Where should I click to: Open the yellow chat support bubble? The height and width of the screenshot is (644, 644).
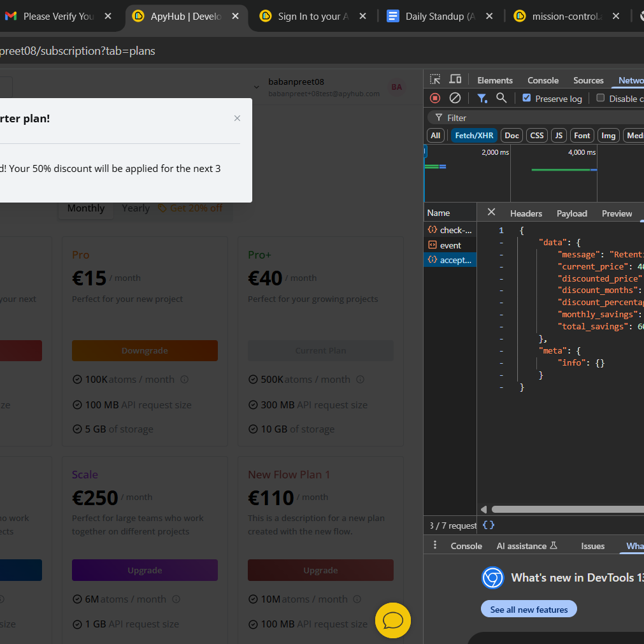tap(392, 620)
